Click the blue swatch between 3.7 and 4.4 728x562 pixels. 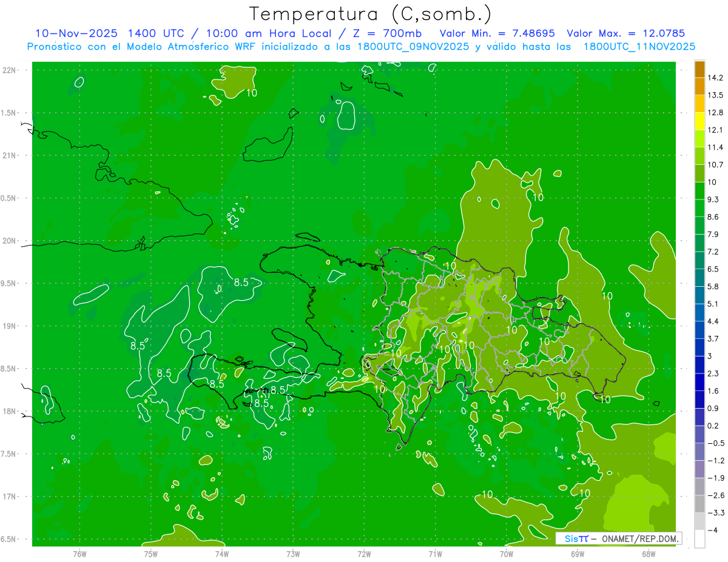pyautogui.click(x=699, y=330)
